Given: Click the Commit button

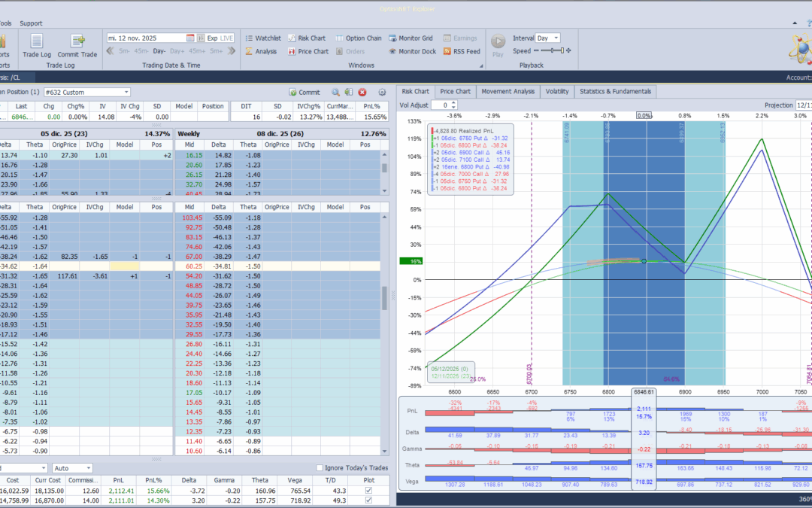Looking at the screenshot, I should click(304, 92).
